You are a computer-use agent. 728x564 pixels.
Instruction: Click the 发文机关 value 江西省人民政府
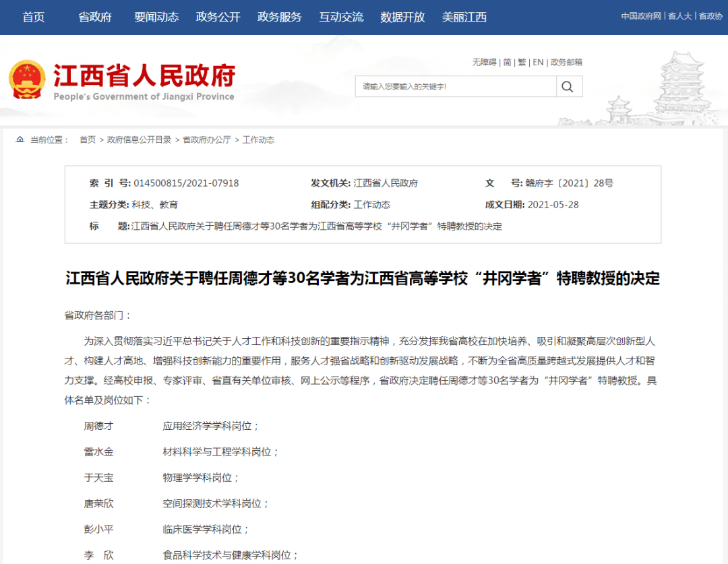pos(386,183)
